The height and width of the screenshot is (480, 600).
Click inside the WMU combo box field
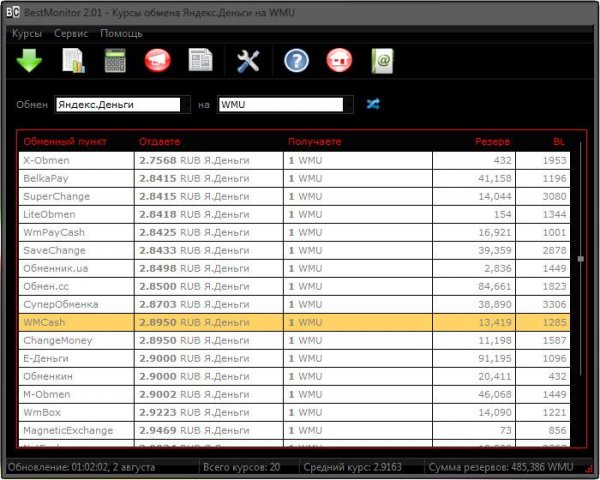280,104
